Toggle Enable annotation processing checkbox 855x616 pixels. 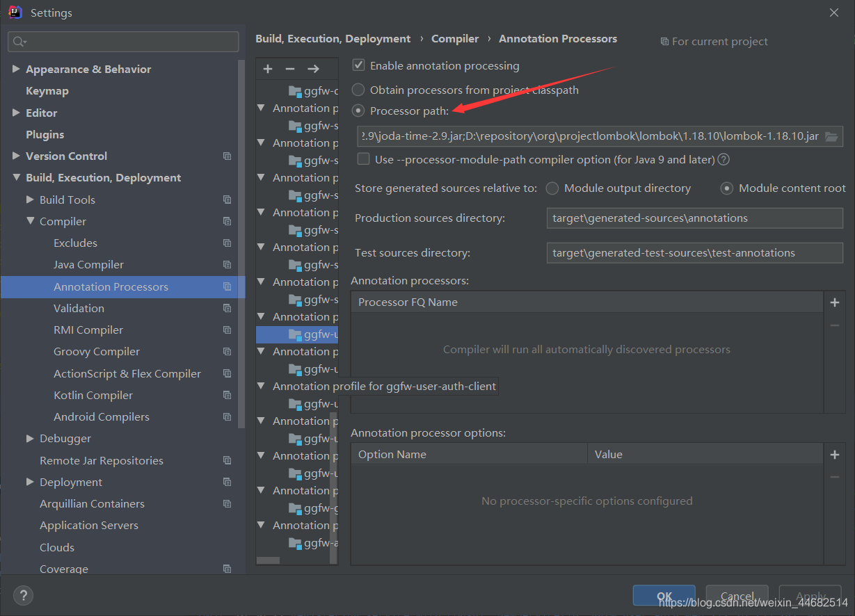(x=359, y=65)
